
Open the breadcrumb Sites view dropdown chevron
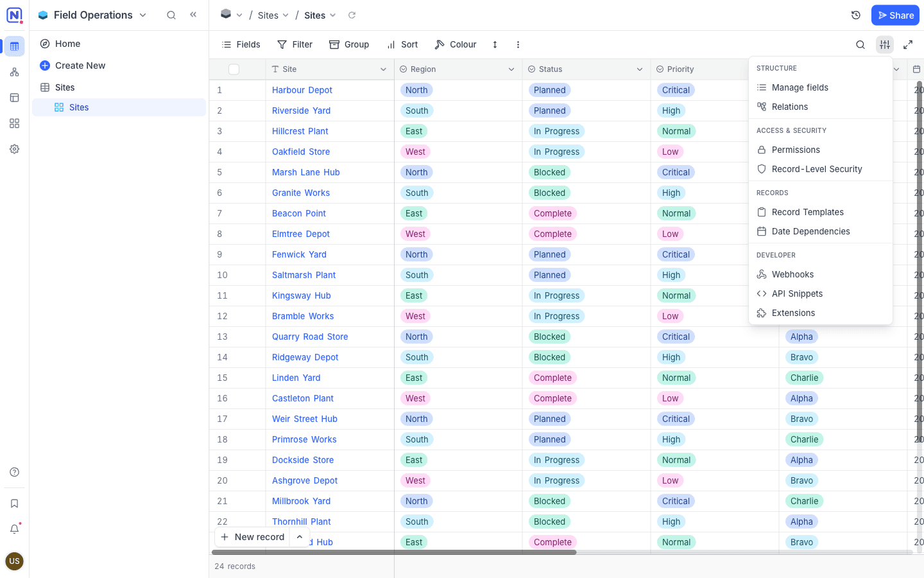(333, 15)
